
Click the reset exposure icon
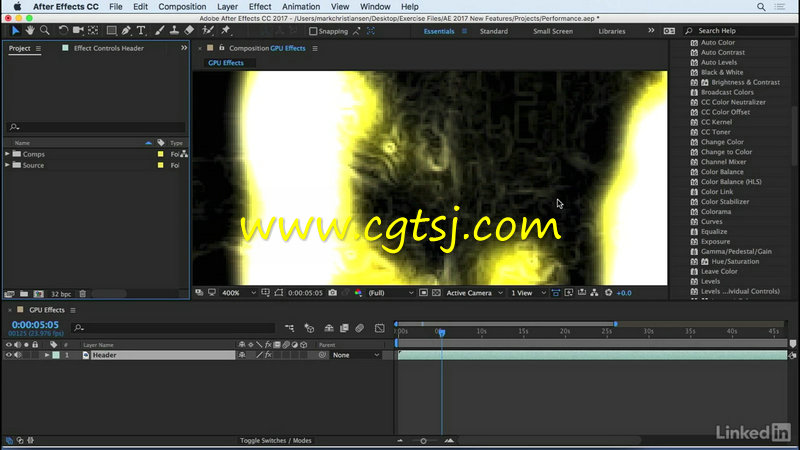(608, 293)
